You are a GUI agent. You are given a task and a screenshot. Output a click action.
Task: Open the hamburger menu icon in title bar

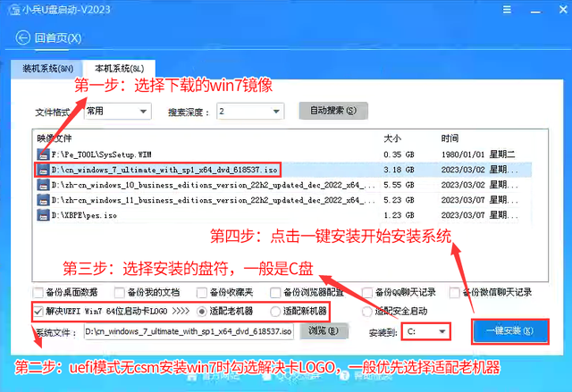point(507,9)
